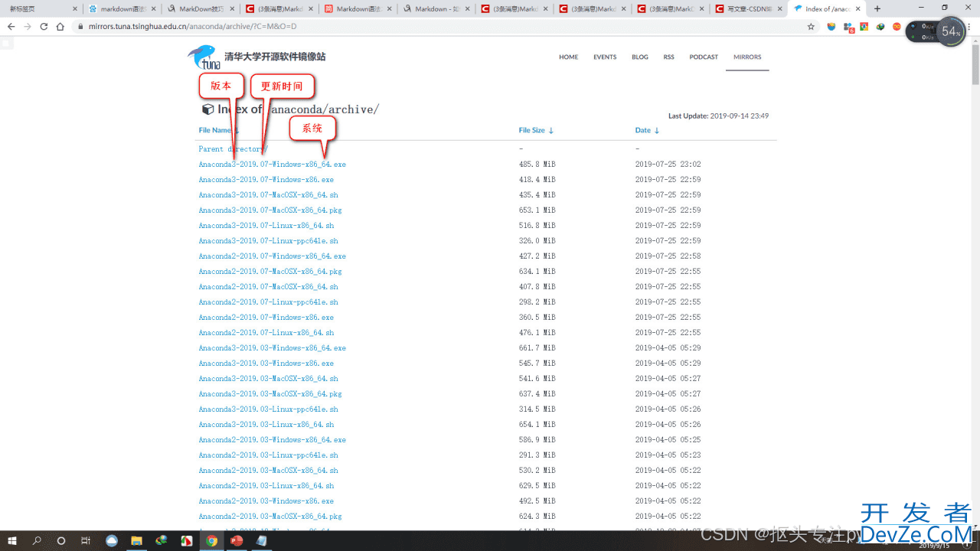The width and height of the screenshot is (980, 551).
Task: Open the browser home page icon
Action: (60, 26)
